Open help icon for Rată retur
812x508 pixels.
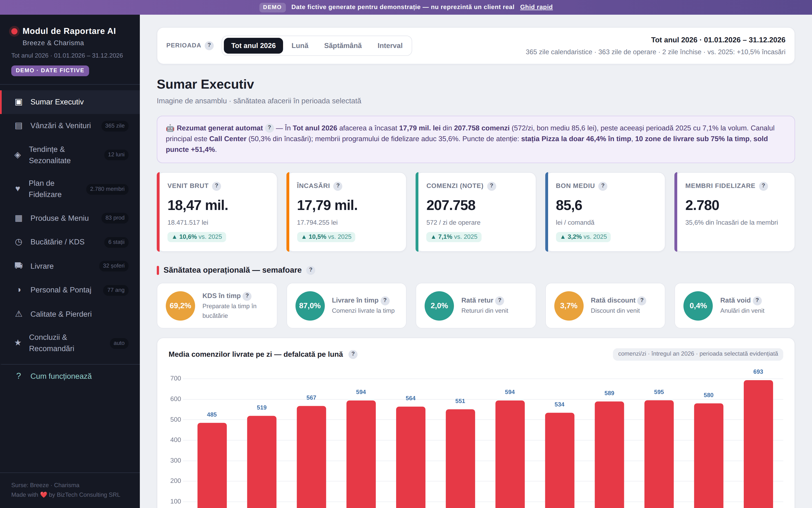[500, 300]
